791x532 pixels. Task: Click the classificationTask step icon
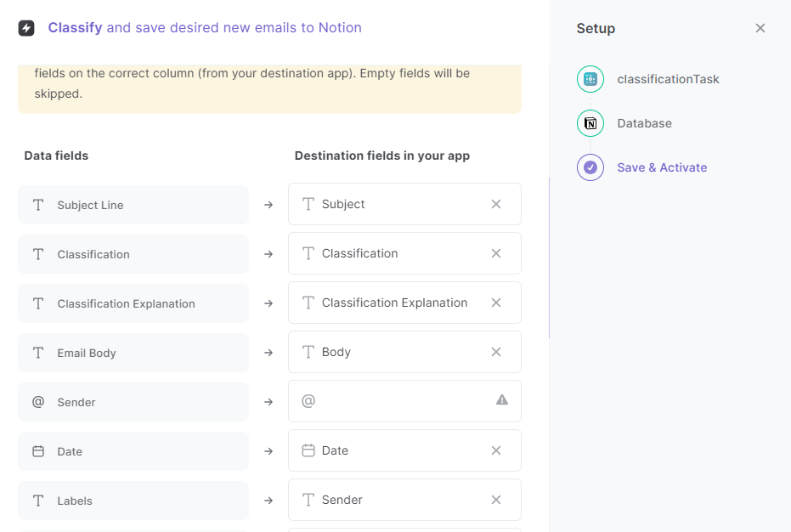590,79
